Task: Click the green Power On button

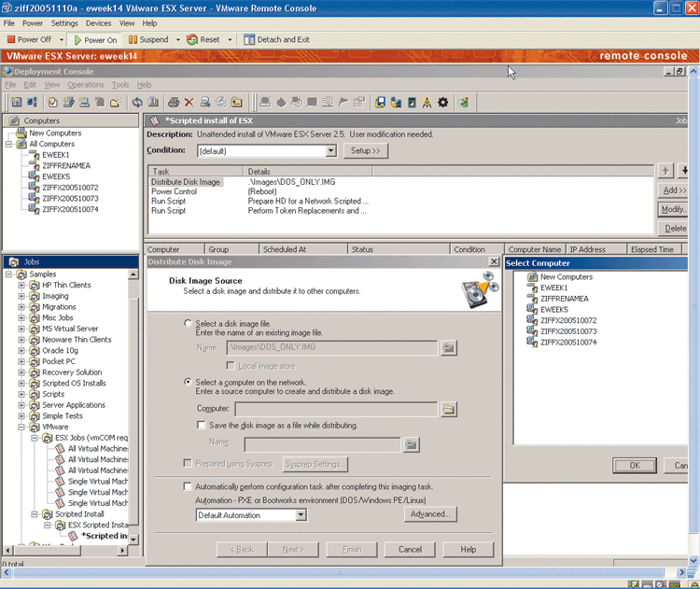Action: point(95,40)
